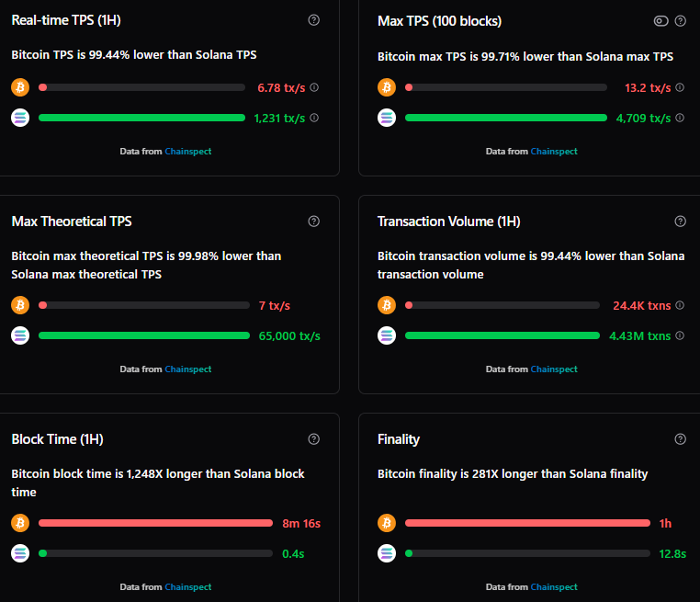
Task: Click info icon next to 13.2 tx/s
Action: (680, 88)
